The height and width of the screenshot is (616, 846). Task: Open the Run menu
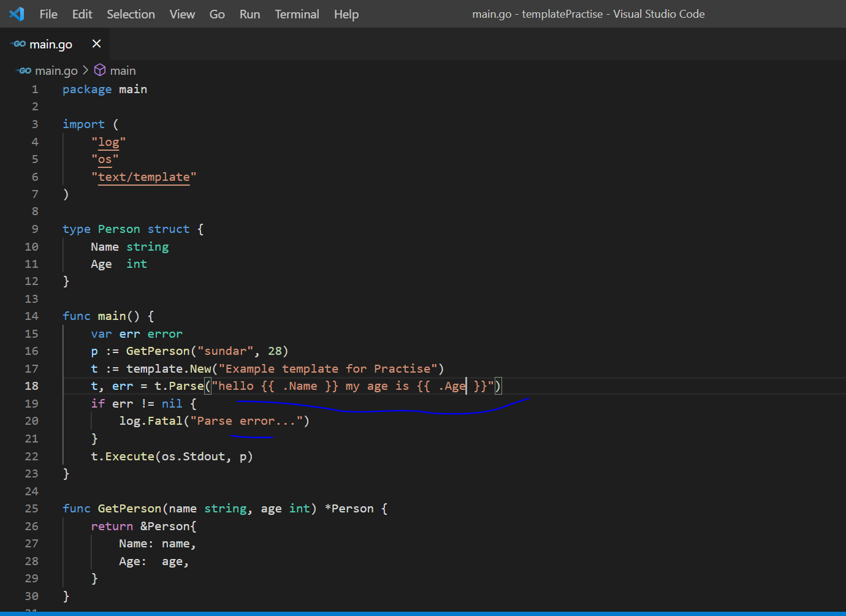[x=250, y=13]
